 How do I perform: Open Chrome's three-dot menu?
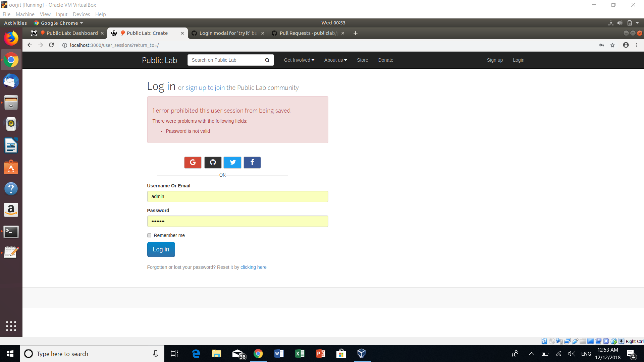tap(637, 45)
